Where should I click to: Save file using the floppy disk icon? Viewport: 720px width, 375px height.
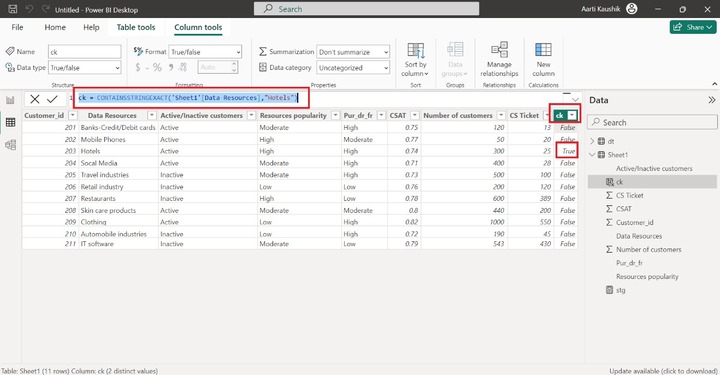(x=13, y=9)
